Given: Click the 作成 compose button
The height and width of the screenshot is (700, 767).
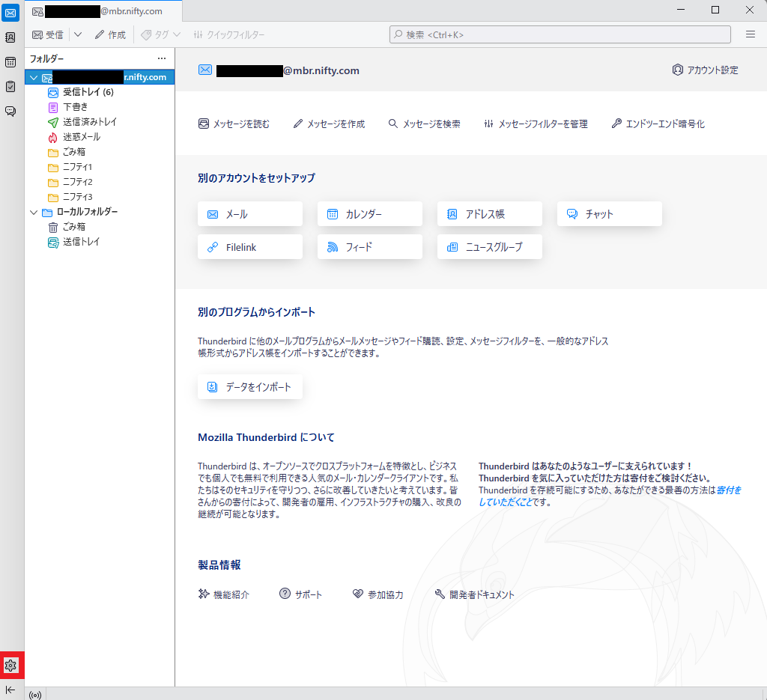Looking at the screenshot, I should [109, 34].
